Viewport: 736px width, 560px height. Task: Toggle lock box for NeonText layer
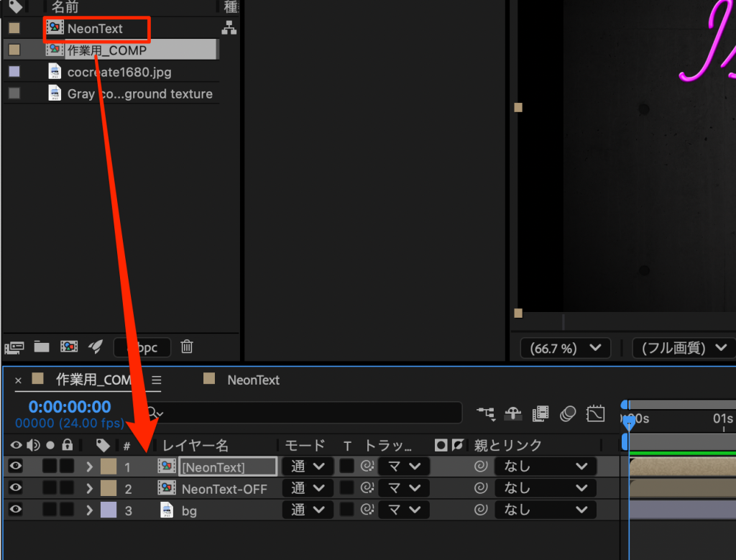coord(67,467)
